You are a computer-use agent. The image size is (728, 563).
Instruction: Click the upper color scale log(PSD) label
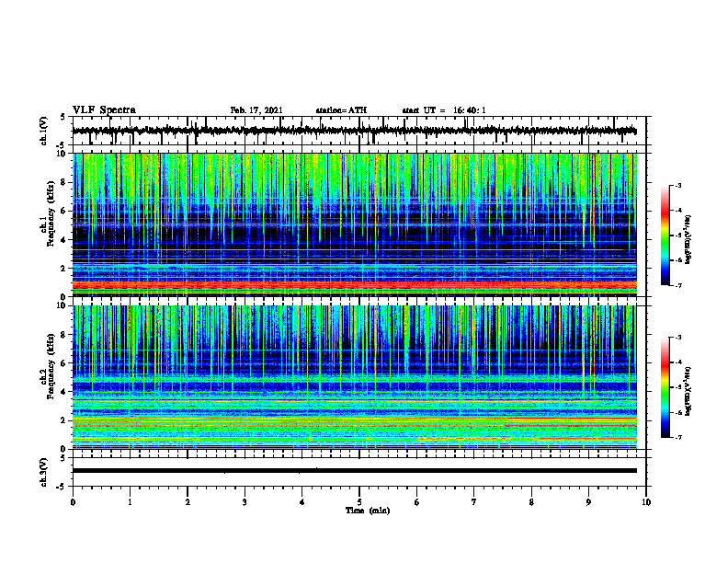click(x=688, y=240)
